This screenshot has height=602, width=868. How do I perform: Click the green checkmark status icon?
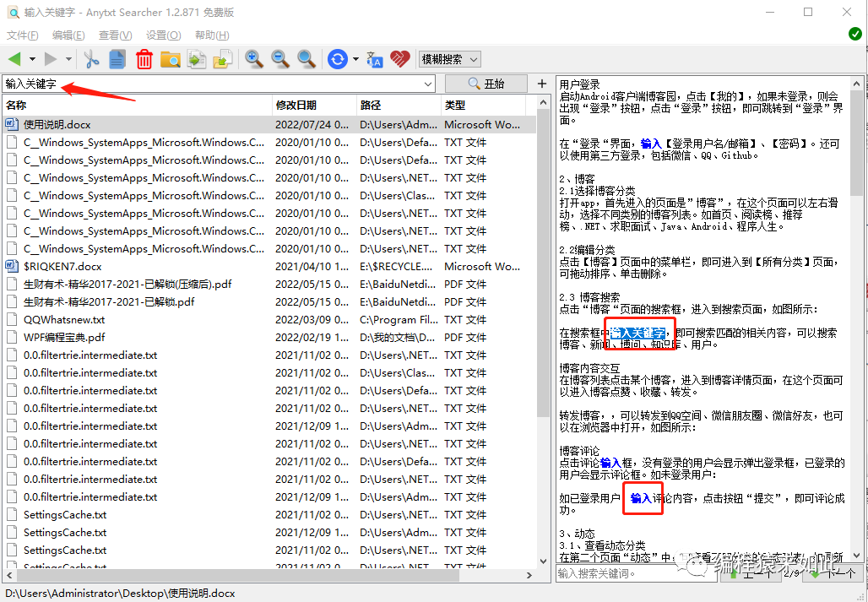pyautogui.click(x=855, y=34)
